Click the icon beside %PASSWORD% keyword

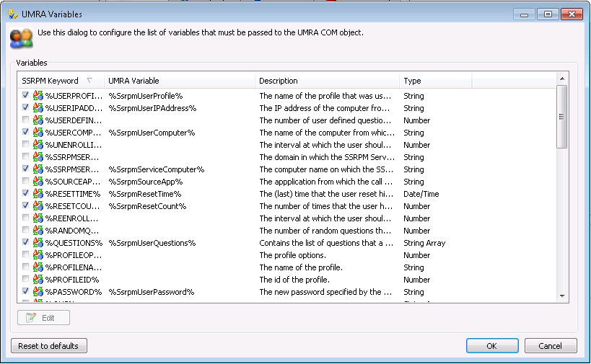(38, 292)
